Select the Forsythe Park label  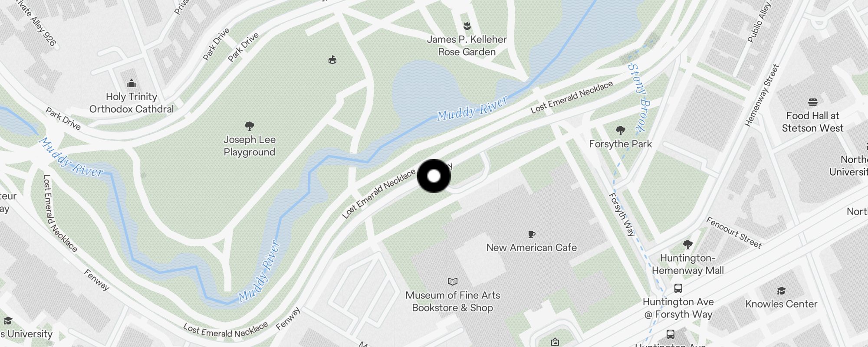point(621,144)
